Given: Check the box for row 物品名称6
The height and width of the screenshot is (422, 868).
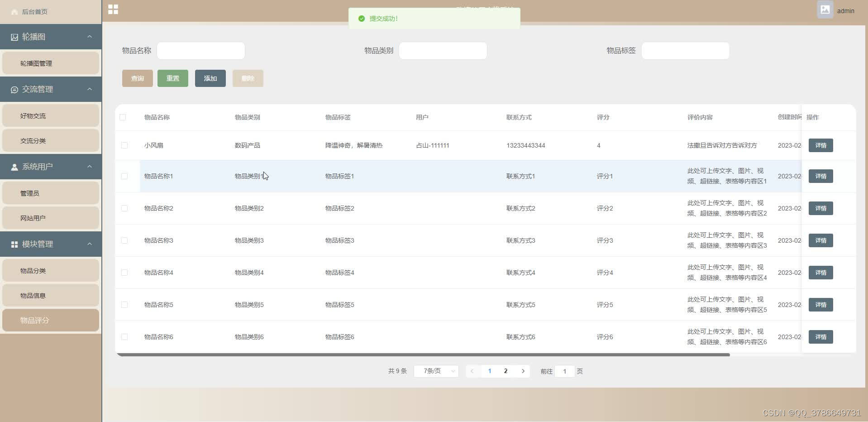Looking at the screenshot, I should click(x=124, y=337).
